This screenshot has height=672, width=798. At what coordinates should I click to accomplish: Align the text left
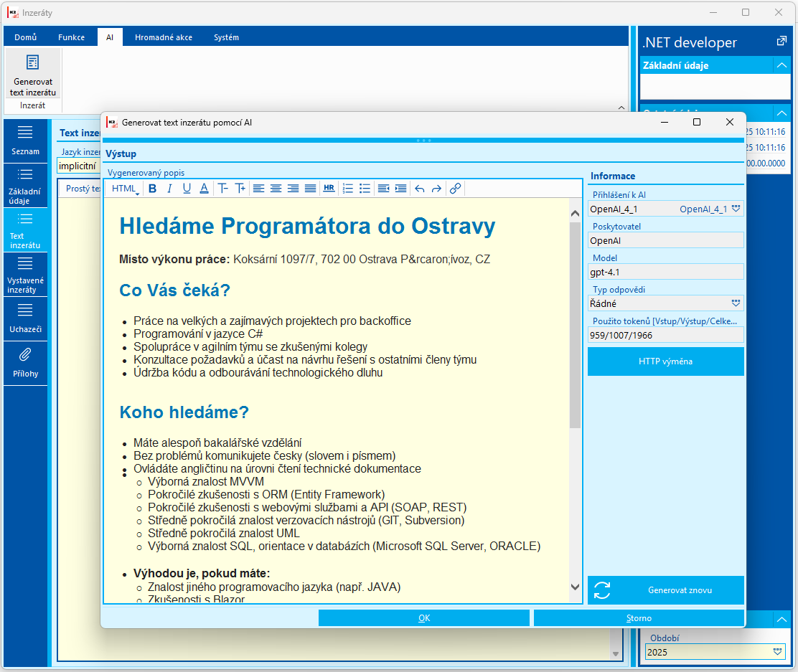pos(258,189)
